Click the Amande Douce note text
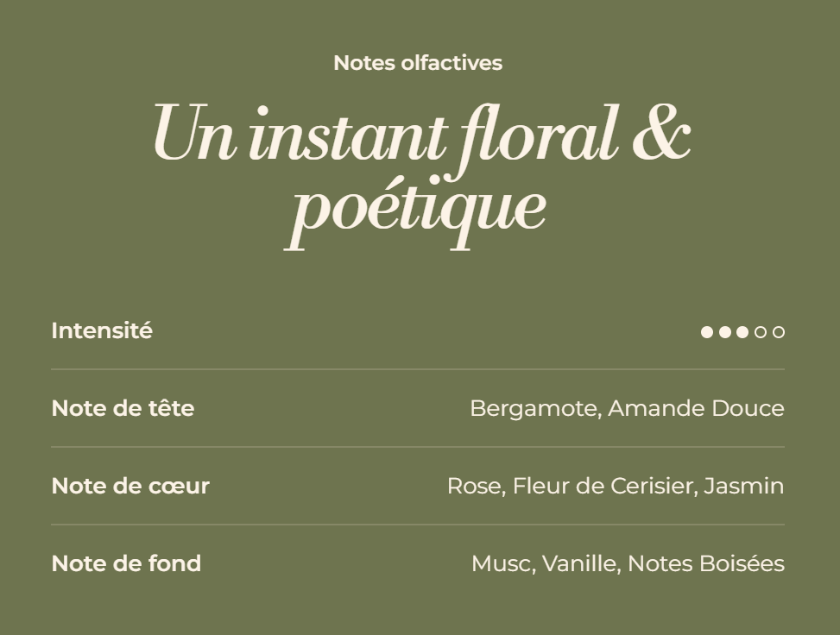The height and width of the screenshot is (635, 840). pyautogui.click(x=696, y=408)
